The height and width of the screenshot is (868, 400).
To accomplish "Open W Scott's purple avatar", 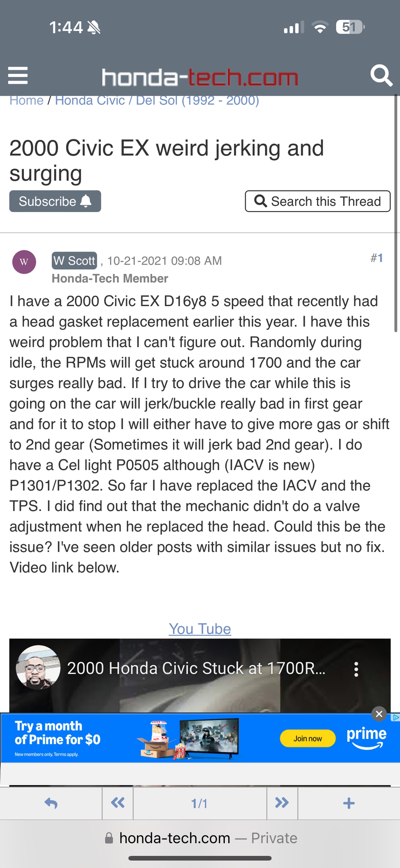I will pos(24,262).
